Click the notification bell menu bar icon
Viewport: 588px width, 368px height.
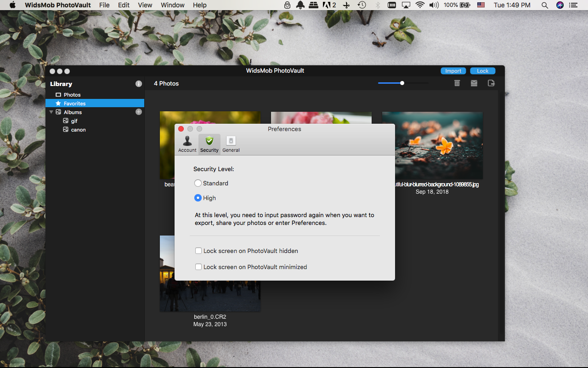click(x=300, y=5)
